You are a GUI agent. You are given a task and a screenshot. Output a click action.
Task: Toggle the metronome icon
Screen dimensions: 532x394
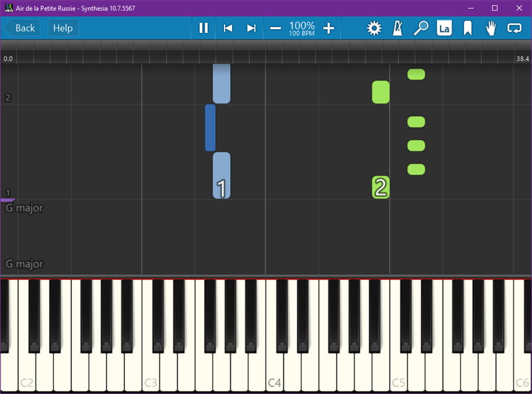pos(398,28)
